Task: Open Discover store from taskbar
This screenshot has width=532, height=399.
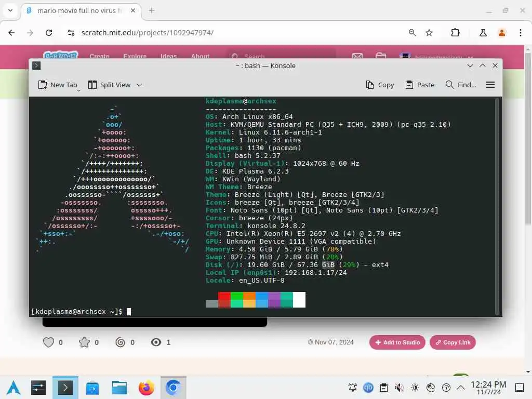Action: [x=92, y=388]
